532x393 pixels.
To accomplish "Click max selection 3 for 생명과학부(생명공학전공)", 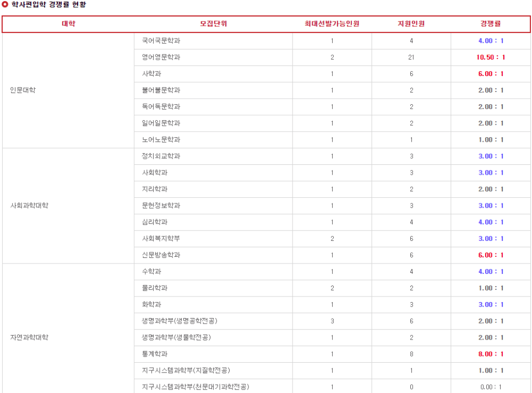I will (332, 321).
